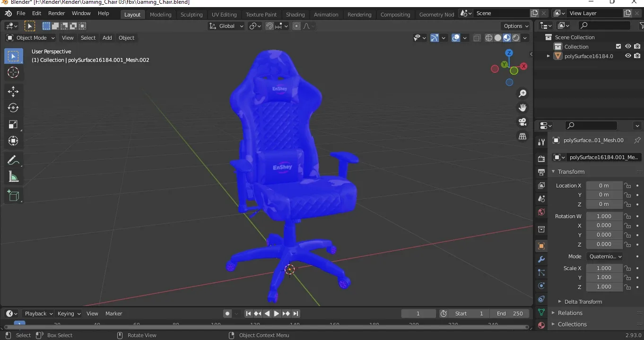Open the Tool properties tab
This screenshot has width=644, height=340.
541,142
